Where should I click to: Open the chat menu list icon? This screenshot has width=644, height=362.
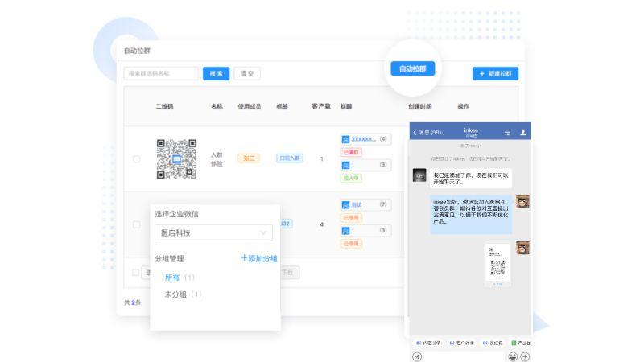pos(508,132)
